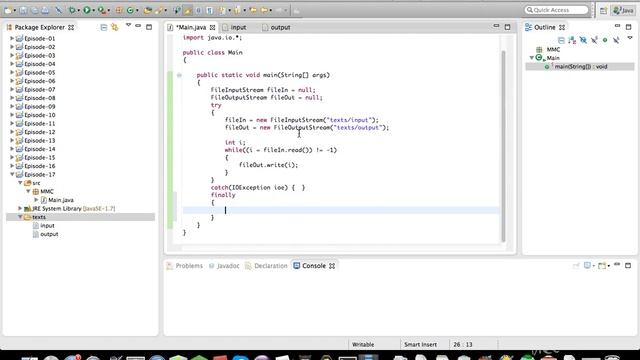Toggle Block Selection mode

click(198, 11)
